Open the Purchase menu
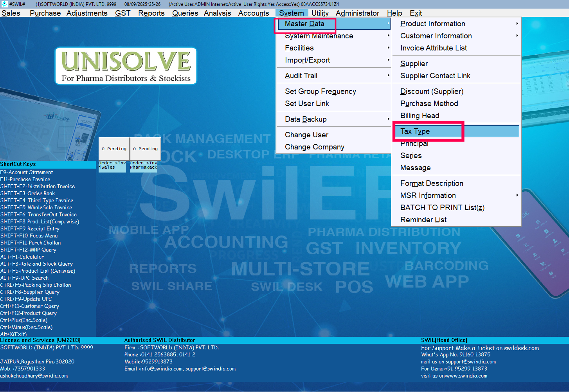 tap(45, 13)
